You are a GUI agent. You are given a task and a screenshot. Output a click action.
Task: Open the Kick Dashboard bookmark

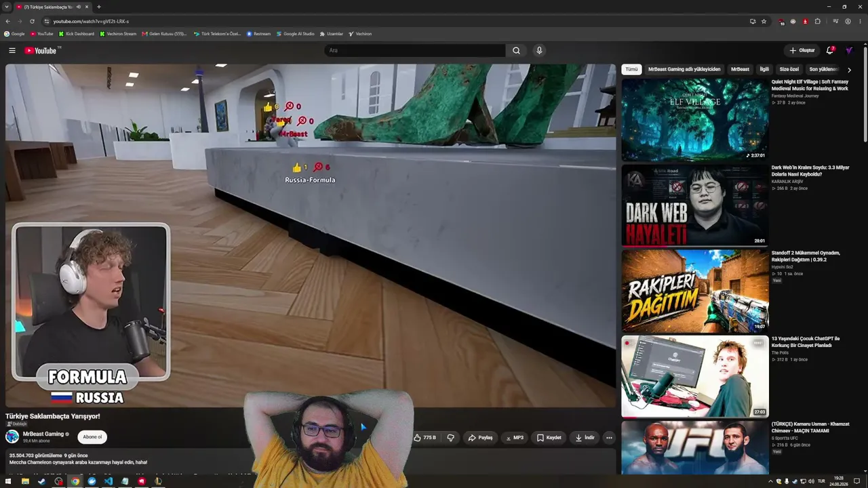[77, 33]
